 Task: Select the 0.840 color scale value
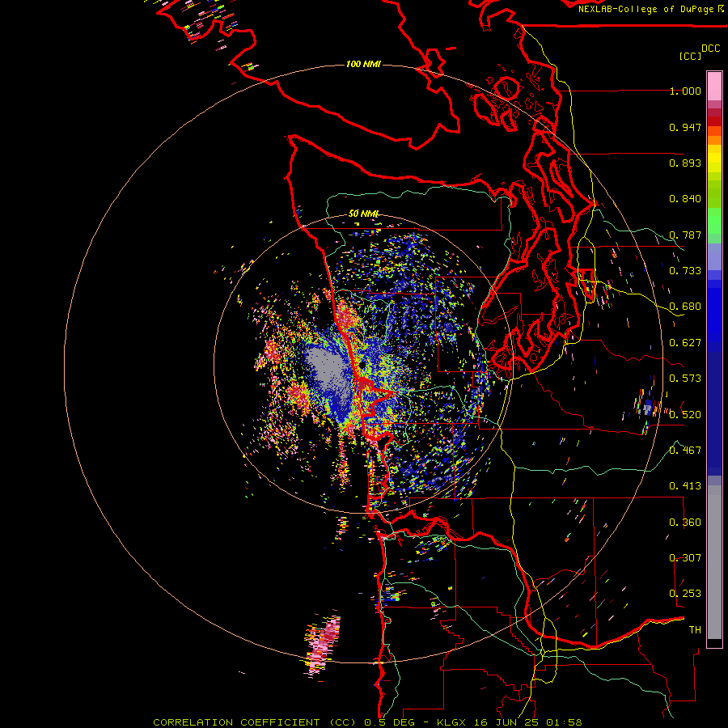pos(685,199)
